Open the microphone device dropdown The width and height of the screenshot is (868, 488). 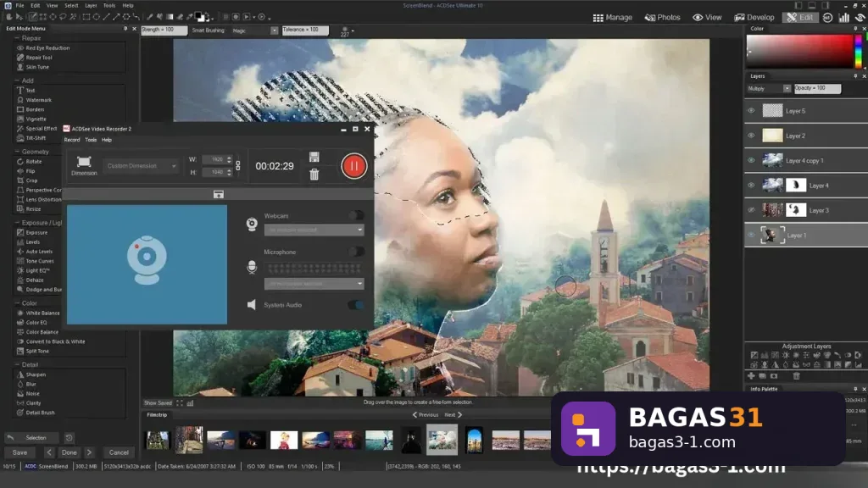(314, 284)
